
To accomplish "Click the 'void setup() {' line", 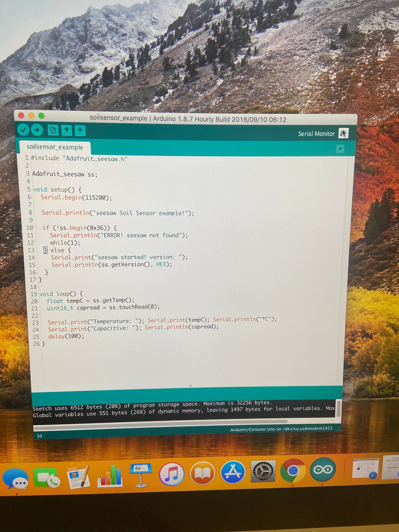I will coord(57,189).
